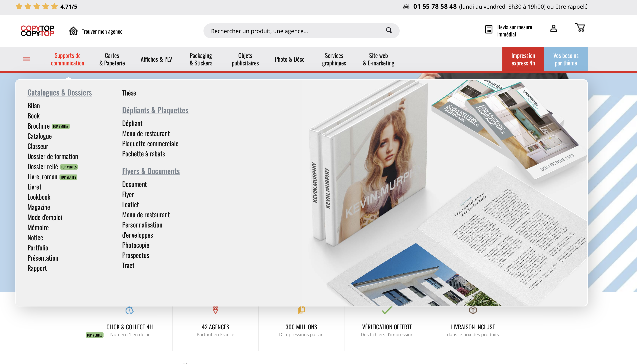This screenshot has width=637, height=364.
Task: Select Mémoire in the menu
Action: click(x=38, y=228)
